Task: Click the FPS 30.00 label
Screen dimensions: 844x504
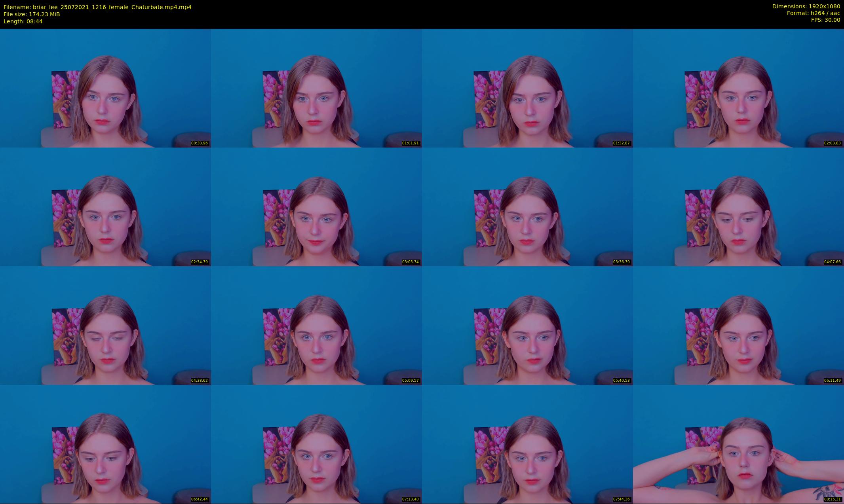Action: coord(825,20)
